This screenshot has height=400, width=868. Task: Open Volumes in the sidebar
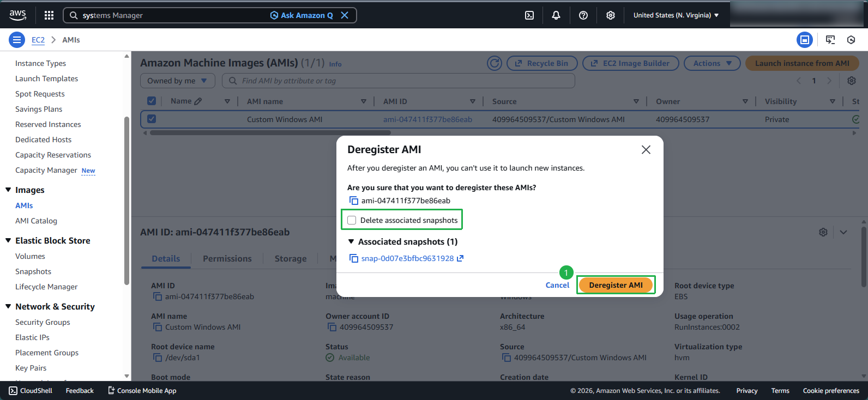click(30, 256)
